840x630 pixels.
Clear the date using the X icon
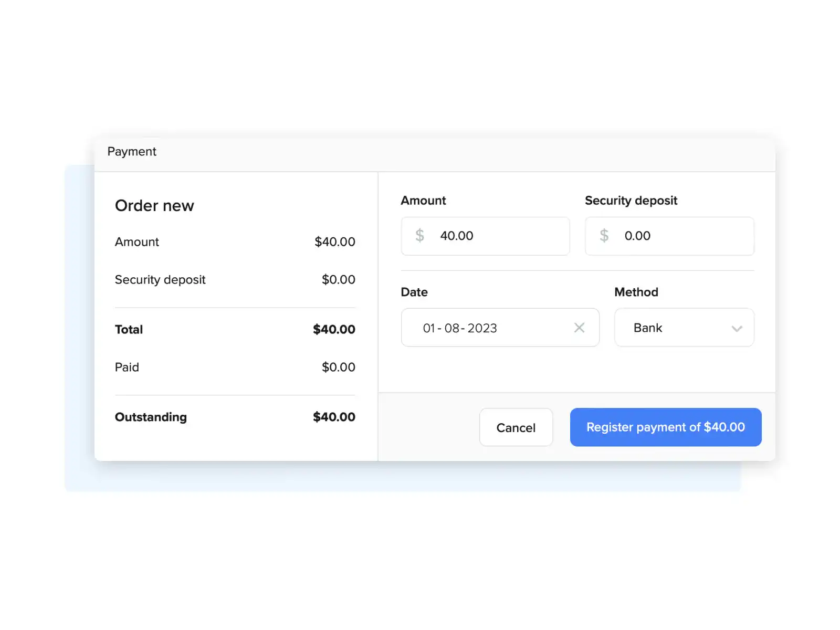[x=580, y=328]
